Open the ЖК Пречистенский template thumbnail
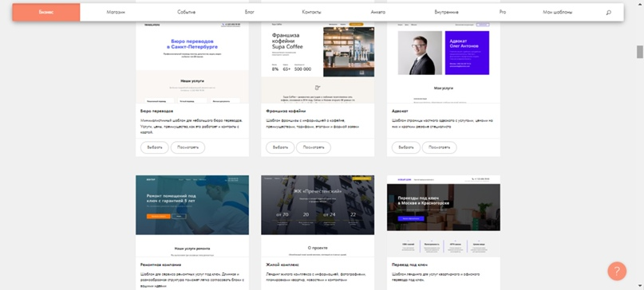The image size is (644, 290). pyautogui.click(x=318, y=216)
